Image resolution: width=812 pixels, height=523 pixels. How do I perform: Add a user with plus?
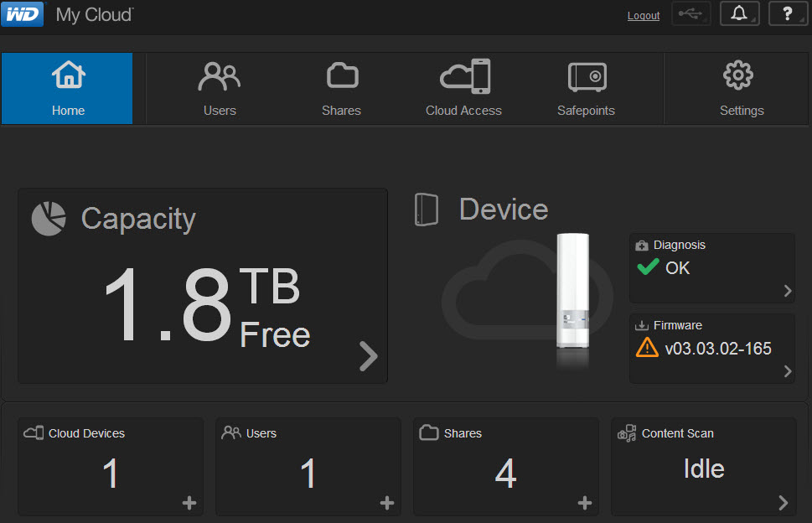click(x=387, y=503)
